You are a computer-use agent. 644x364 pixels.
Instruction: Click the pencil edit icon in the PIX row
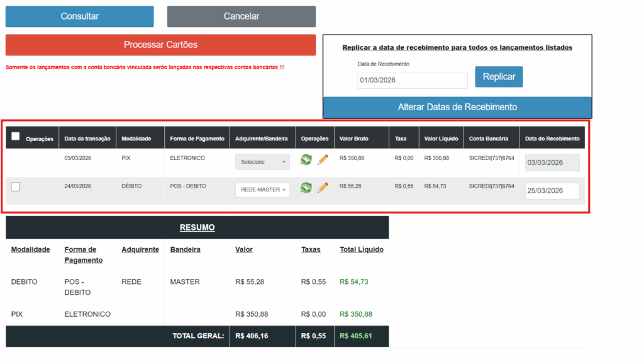323,160
